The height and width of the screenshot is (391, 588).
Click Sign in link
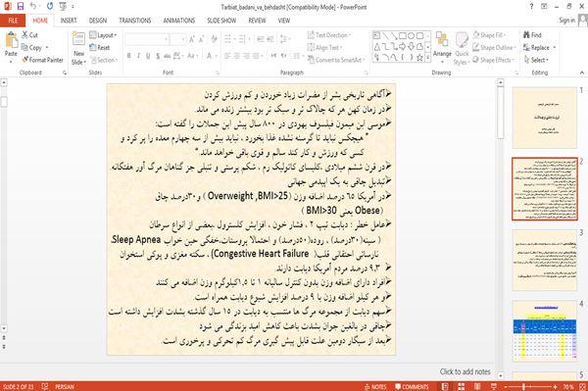click(566, 21)
